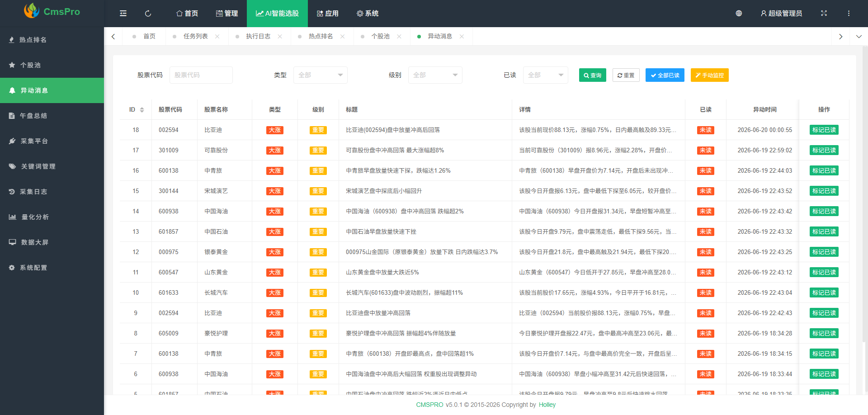The image size is (868, 415).
Task: Open the 超级管理员 user menu
Action: point(781,14)
